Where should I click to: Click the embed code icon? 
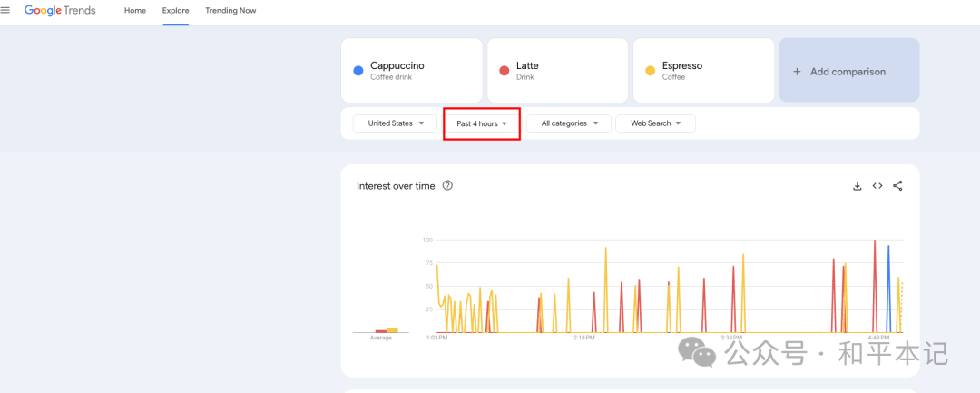click(x=877, y=186)
